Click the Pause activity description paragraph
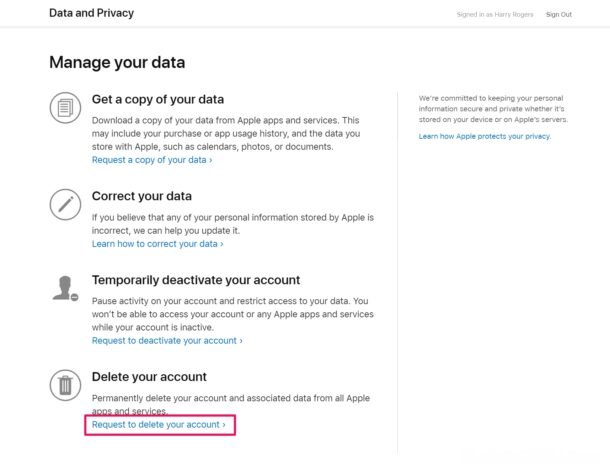This screenshot has height=471, width=610. click(233, 314)
